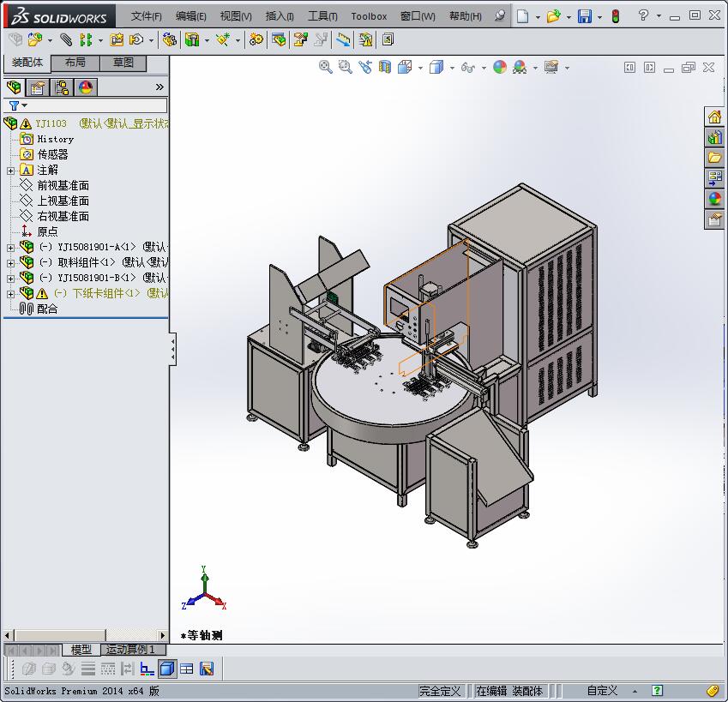
Task: Click the Move Component icon
Action: coord(136,40)
